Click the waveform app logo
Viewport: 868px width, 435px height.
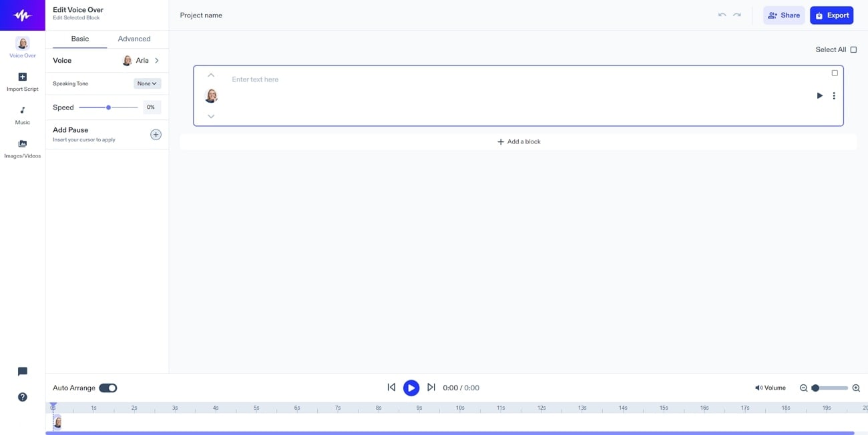pyautogui.click(x=22, y=15)
